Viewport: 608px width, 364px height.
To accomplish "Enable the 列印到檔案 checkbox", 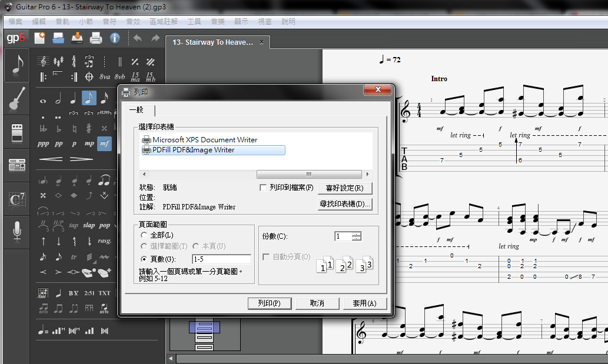I will (x=263, y=188).
